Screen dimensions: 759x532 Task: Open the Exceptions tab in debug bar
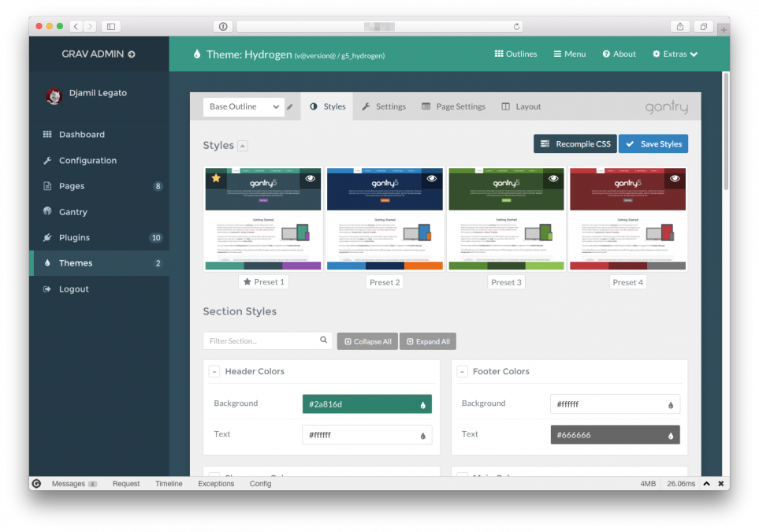216,484
